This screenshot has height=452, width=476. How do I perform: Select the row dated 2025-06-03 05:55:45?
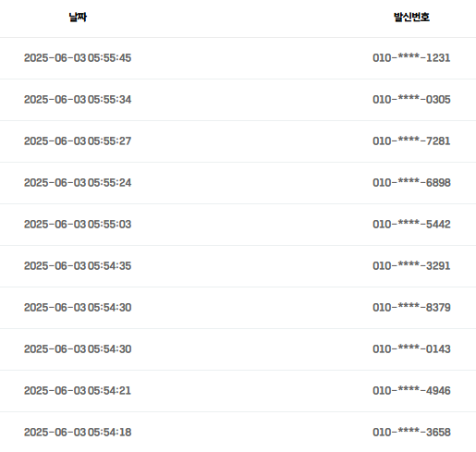pyautogui.click(x=238, y=58)
